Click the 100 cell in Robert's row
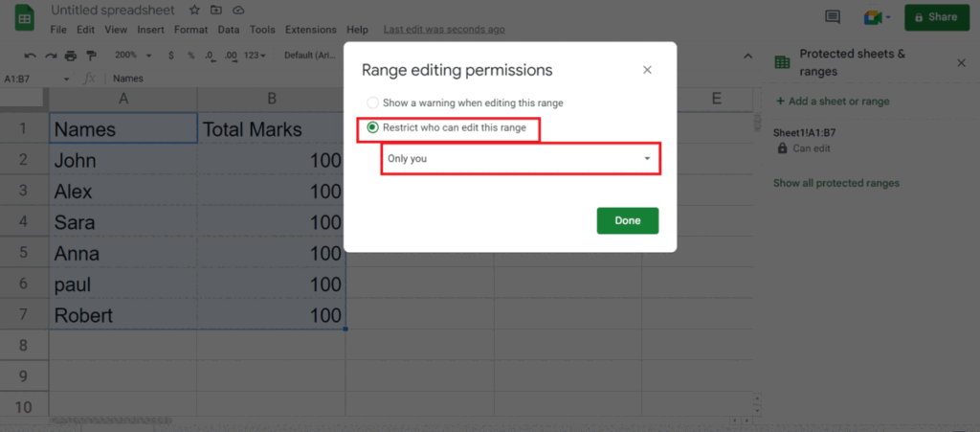 pos(271,315)
